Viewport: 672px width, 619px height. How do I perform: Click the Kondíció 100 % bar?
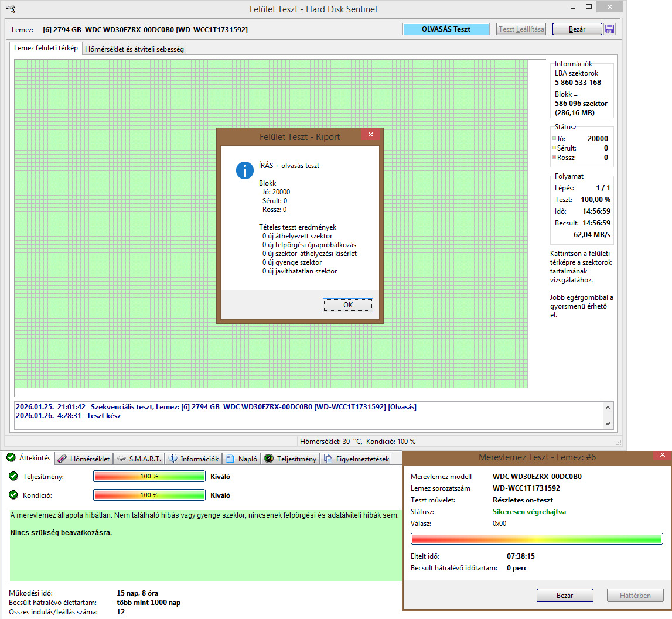click(x=149, y=495)
